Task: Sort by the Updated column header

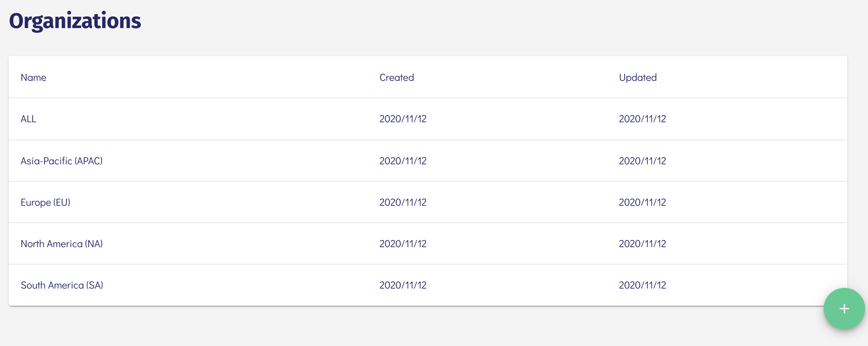Action: coord(637,77)
